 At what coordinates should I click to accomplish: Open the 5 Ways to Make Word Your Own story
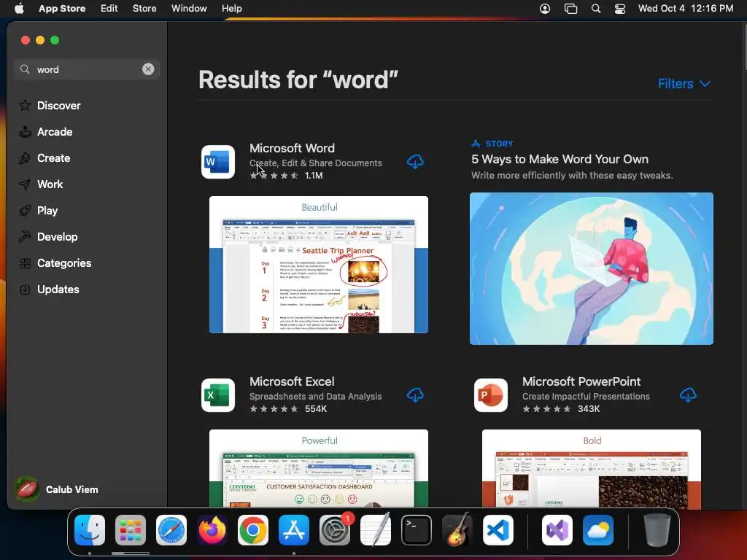pos(560,159)
